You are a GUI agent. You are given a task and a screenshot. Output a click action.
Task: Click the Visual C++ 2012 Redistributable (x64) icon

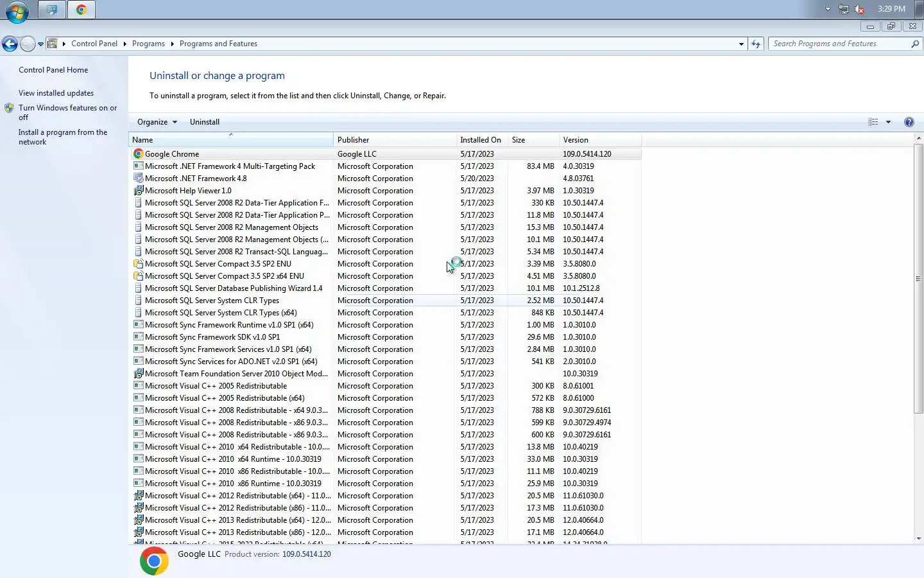click(138, 496)
